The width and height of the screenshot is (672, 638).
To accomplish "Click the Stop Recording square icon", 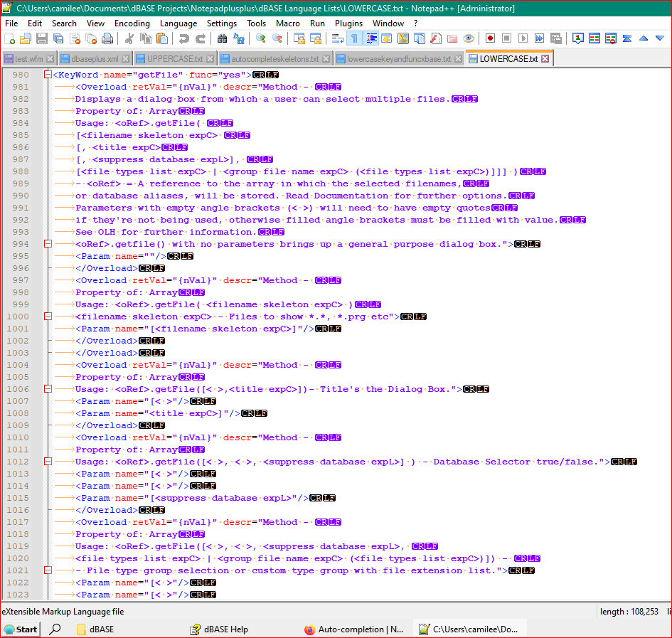I will (506, 39).
